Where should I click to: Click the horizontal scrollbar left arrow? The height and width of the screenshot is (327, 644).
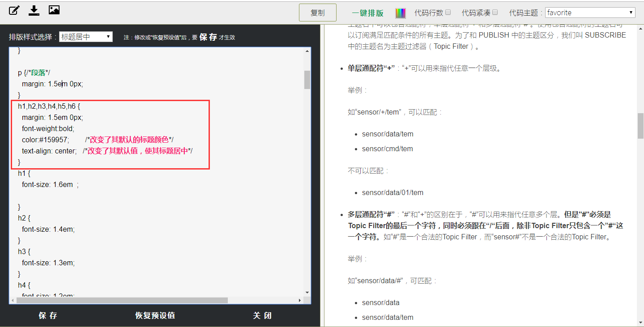point(13,300)
